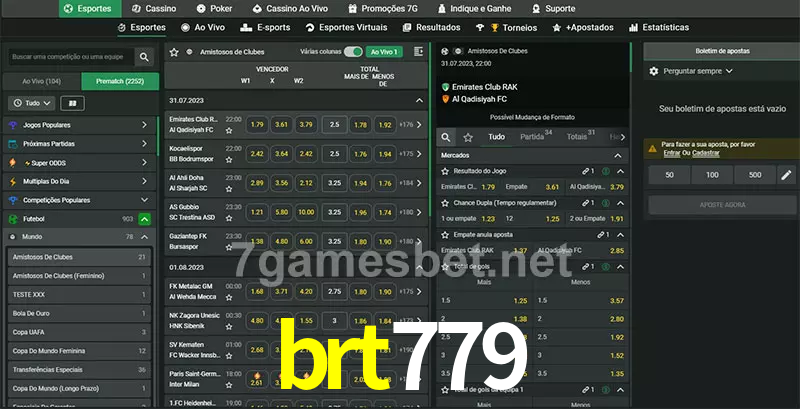Click the search magnifier beside competition search
This screenshot has width=800, height=409.
click(x=146, y=58)
